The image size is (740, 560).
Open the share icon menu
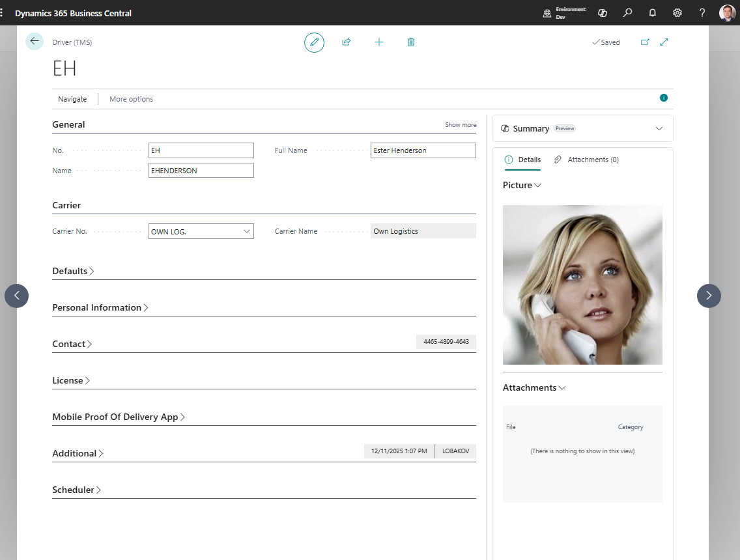[347, 42]
